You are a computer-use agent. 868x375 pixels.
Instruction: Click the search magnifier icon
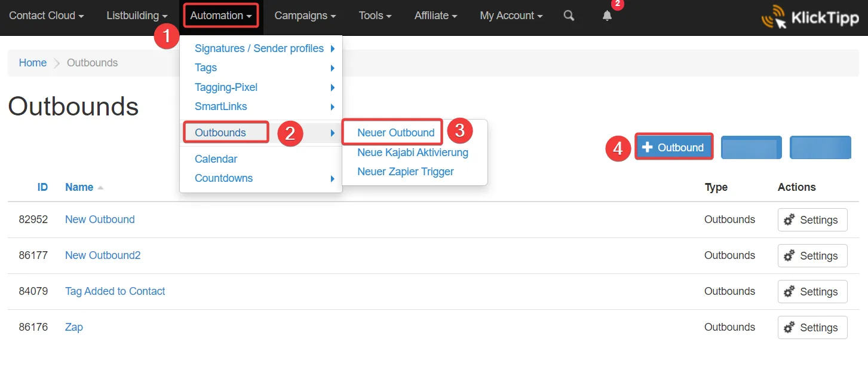point(569,16)
